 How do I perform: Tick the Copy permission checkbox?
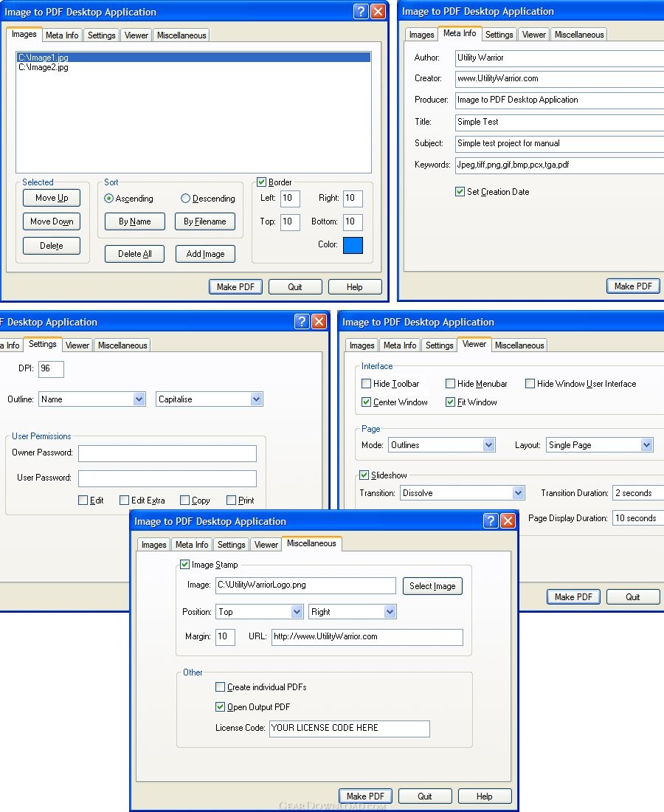(x=184, y=500)
